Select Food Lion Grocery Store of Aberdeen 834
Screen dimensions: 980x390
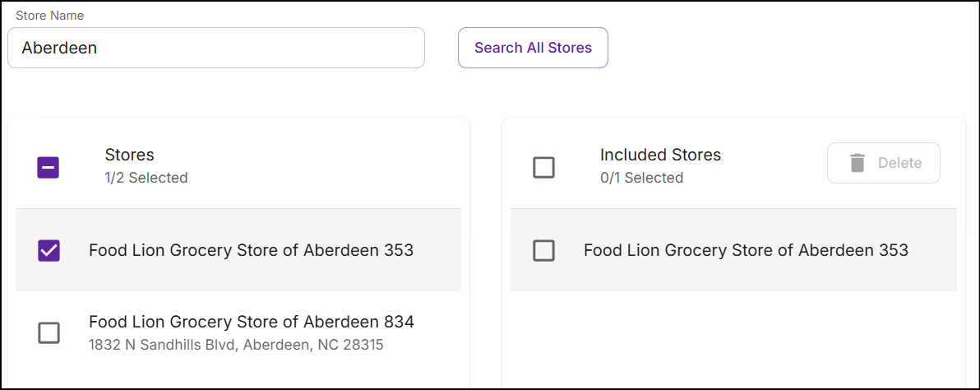point(252,322)
